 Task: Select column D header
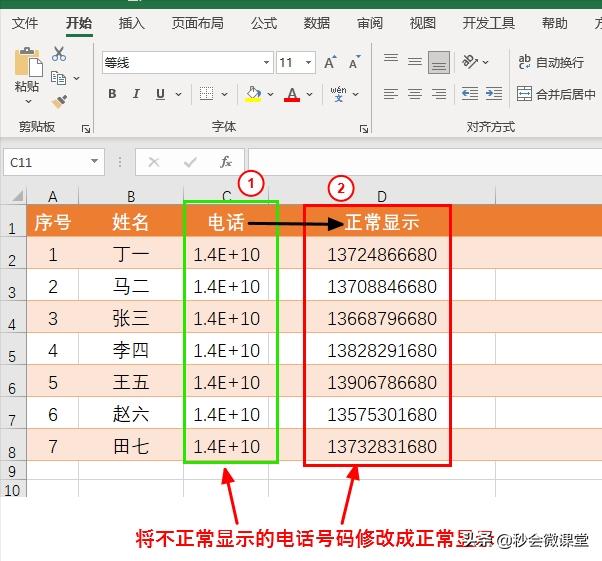[382, 197]
